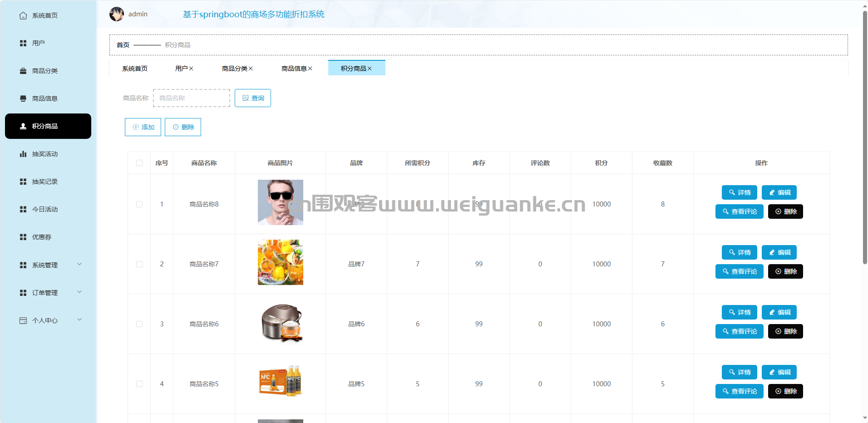Click 查看评论 for 商品名称6
Image resolution: width=868 pixels, height=423 pixels.
[x=739, y=331]
